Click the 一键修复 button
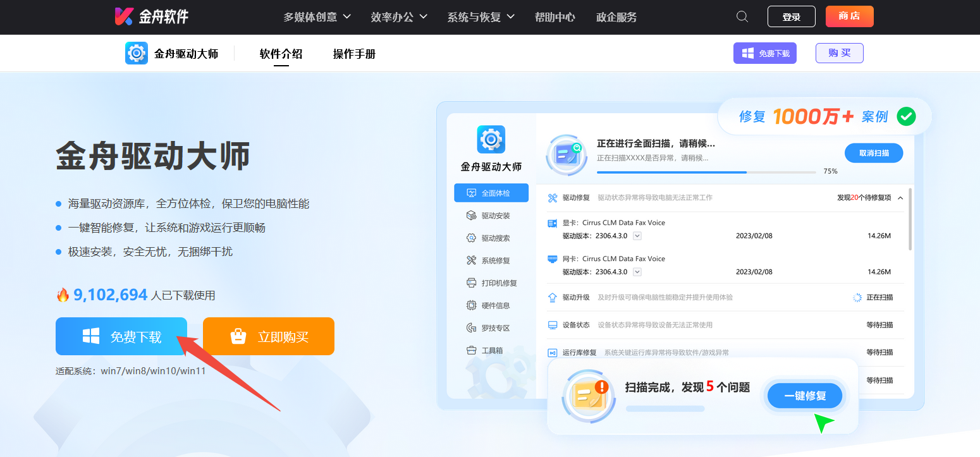The width and height of the screenshot is (980, 457). click(x=805, y=396)
